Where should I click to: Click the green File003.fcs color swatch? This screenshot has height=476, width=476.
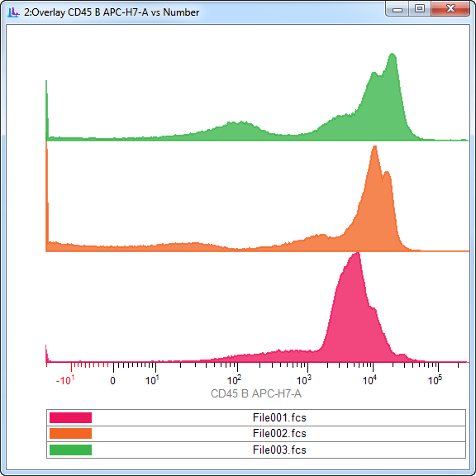click(x=70, y=450)
